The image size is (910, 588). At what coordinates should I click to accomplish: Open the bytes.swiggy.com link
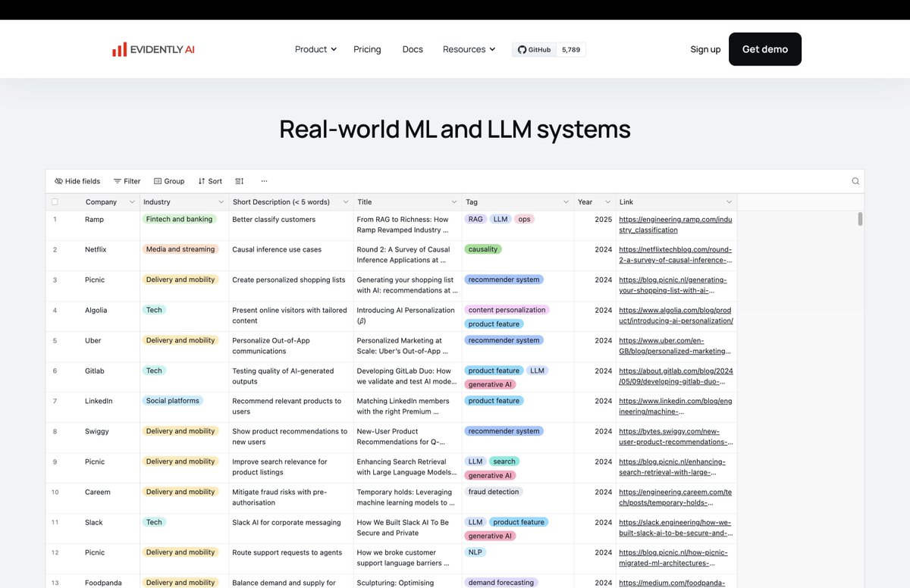(x=676, y=436)
